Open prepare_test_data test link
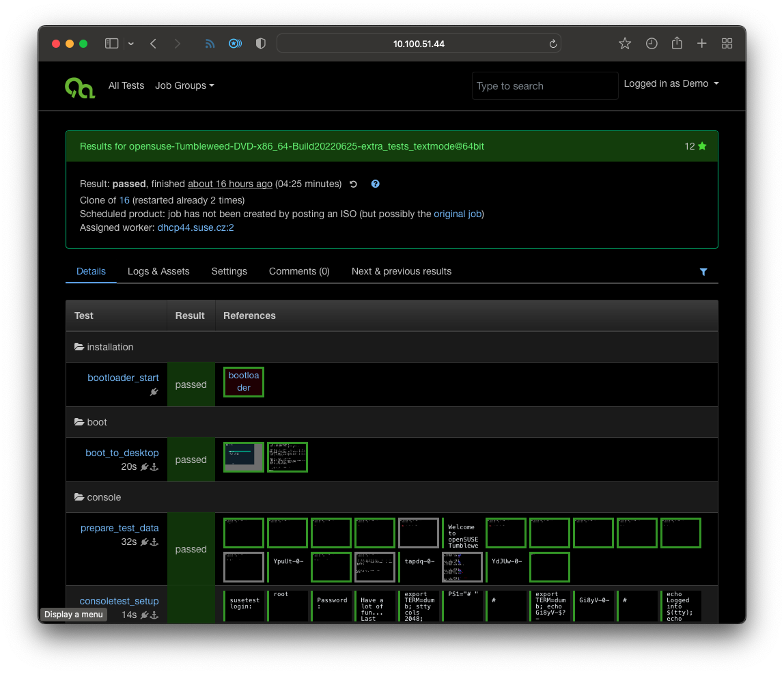The width and height of the screenshot is (784, 674). point(120,528)
